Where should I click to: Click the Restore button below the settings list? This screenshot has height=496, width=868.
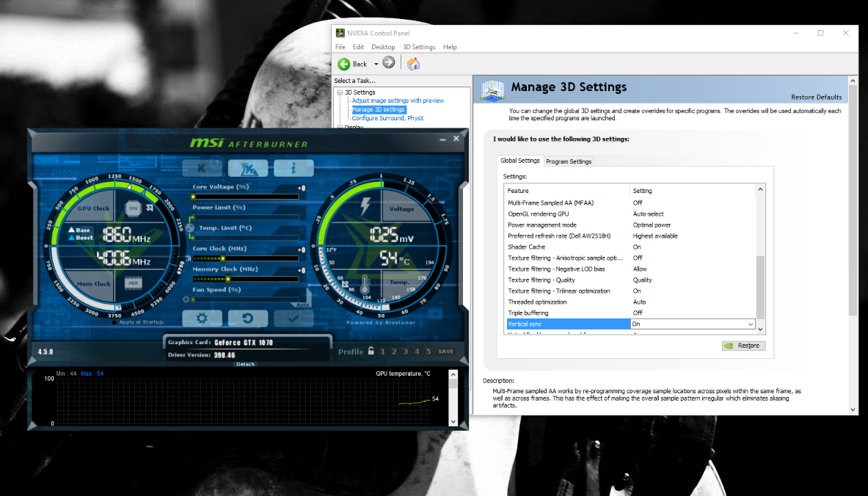[743, 346]
